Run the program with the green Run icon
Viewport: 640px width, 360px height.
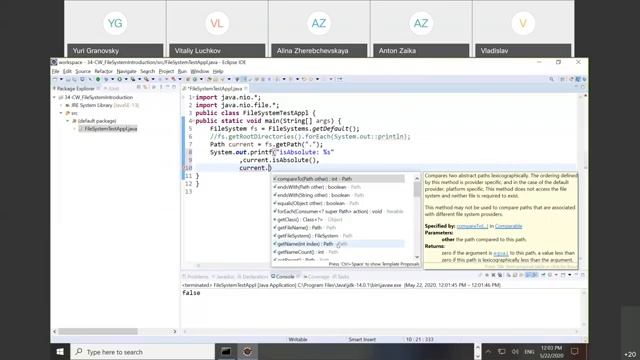coord(120,79)
